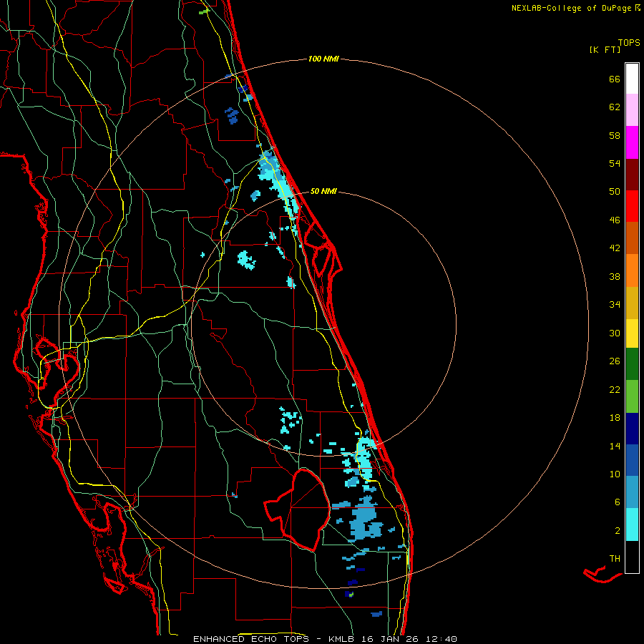Click the 14 scale value
The image size is (644, 644).
(x=615, y=446)
